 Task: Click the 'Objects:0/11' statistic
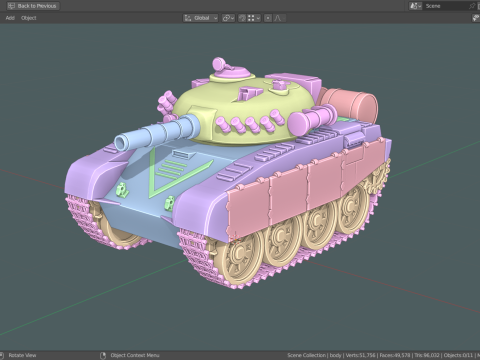click(459, 355)
